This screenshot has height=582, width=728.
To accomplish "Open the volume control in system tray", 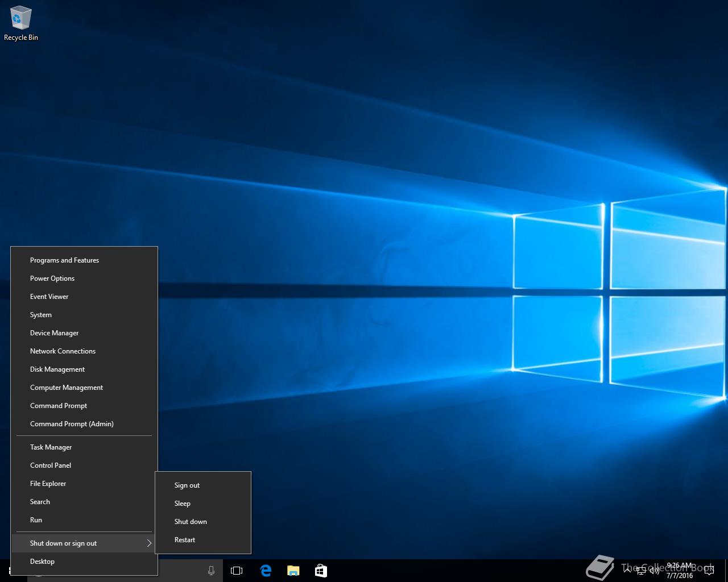I will click(654, 571).
